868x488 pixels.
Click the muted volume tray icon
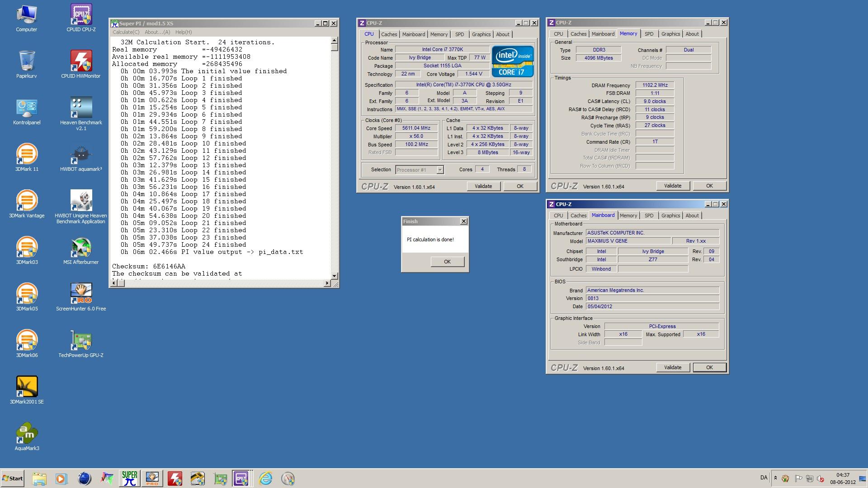821,479
